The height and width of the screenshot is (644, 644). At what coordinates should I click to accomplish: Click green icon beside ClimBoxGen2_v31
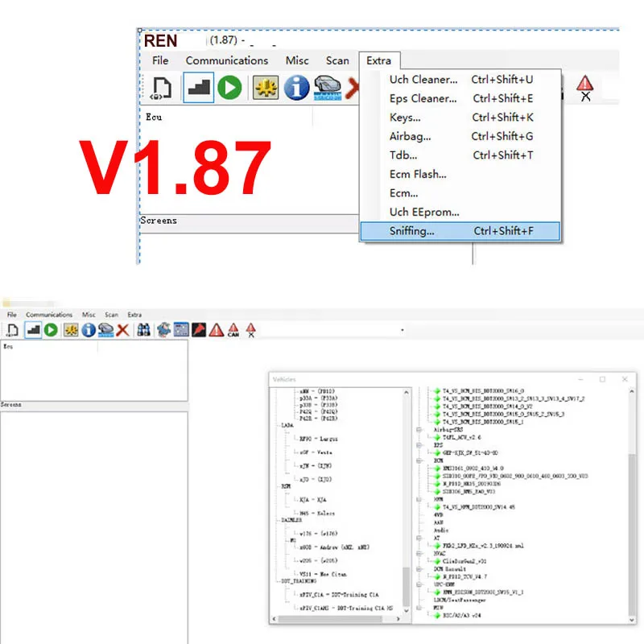[x=437, y=561]
